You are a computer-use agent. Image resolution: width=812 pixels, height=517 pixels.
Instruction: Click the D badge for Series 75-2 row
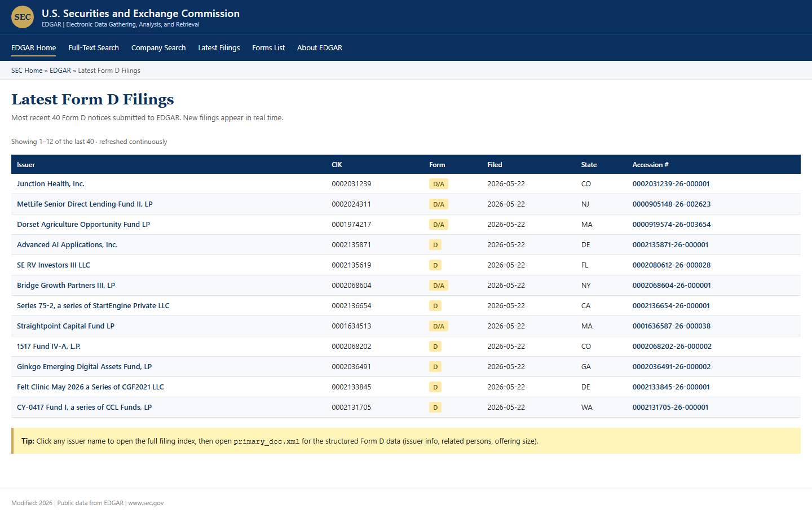435,306
